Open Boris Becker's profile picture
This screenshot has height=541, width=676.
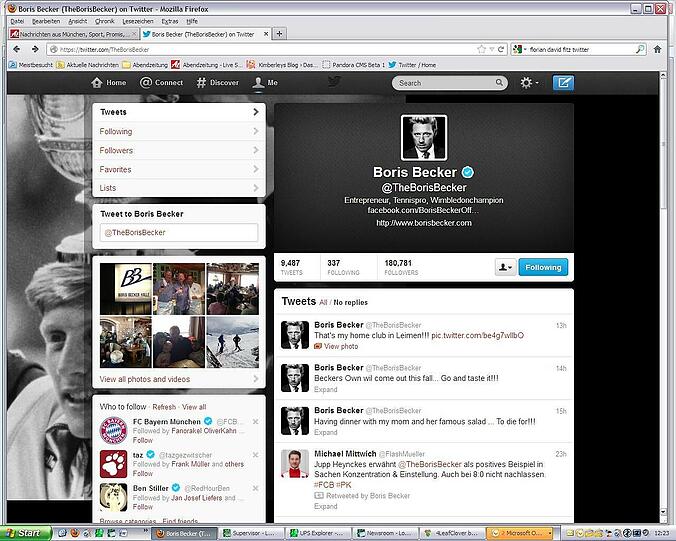pyautogui.click(x=423, y=138)
